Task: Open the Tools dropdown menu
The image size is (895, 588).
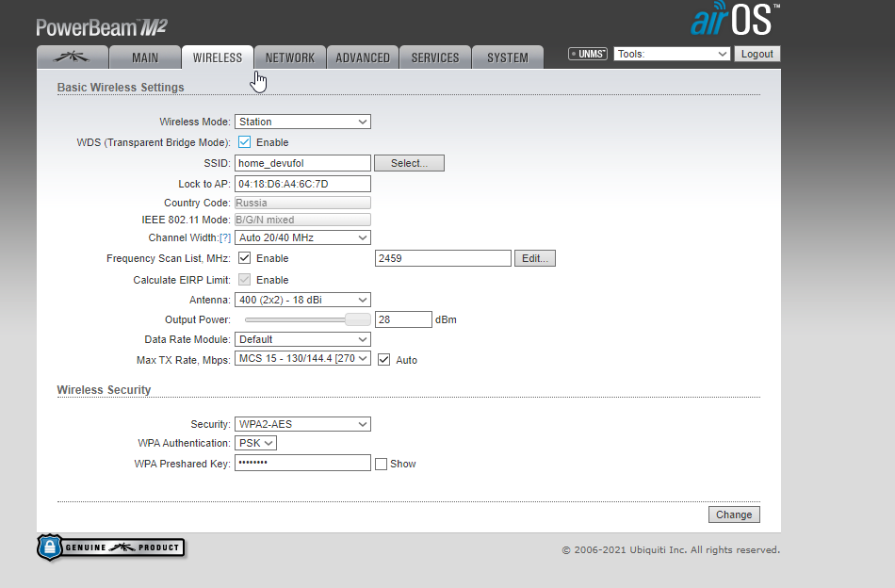Action: coord(672,55)
